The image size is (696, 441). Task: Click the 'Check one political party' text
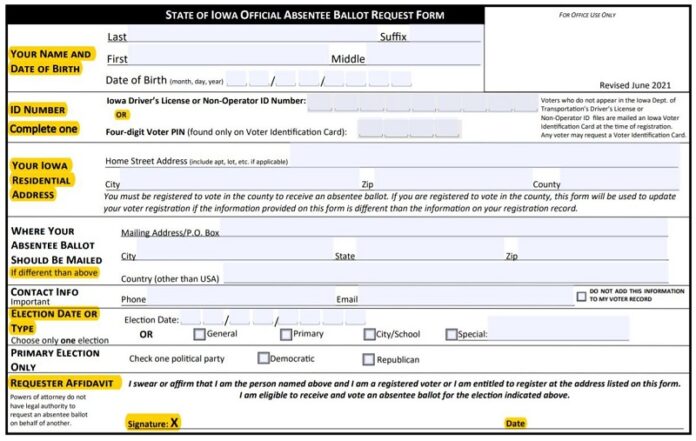coord(177,358)
